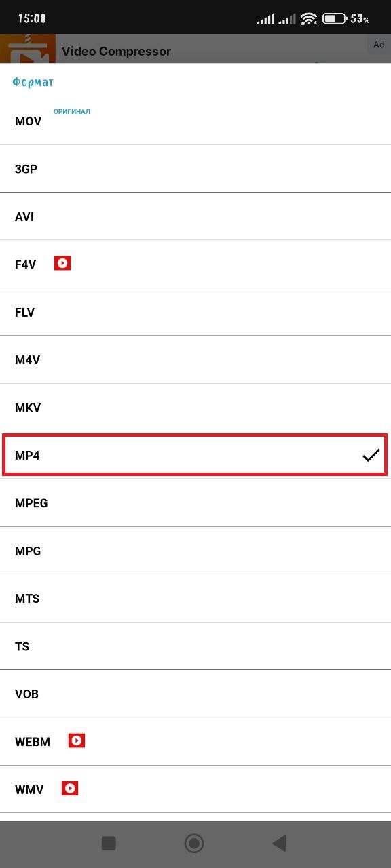
Task: Select MKV as output format
Action: 195,408
